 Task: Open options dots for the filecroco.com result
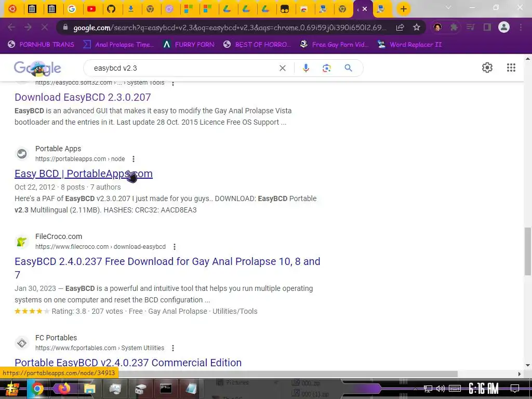(175, 247)
